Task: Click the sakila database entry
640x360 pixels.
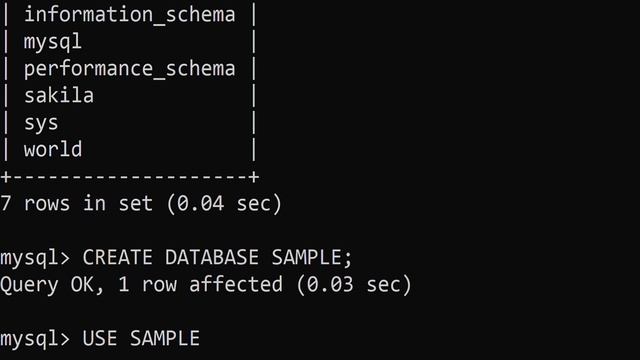Action: point(59,96)
